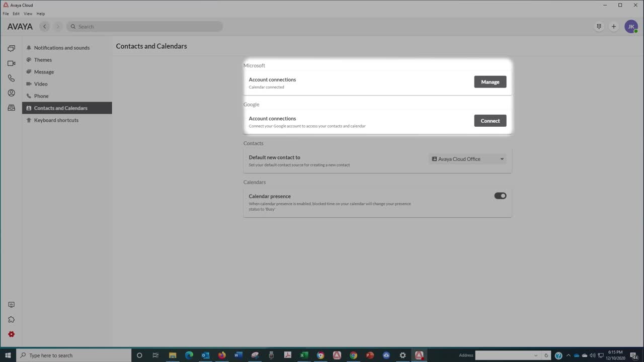
Task: Open the Help menu
Action: coord(41,14)
